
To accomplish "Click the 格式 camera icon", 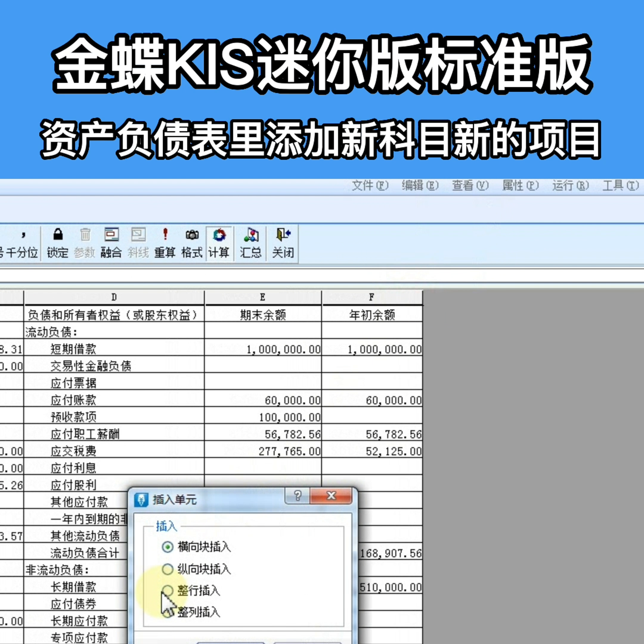I will 192,235.
